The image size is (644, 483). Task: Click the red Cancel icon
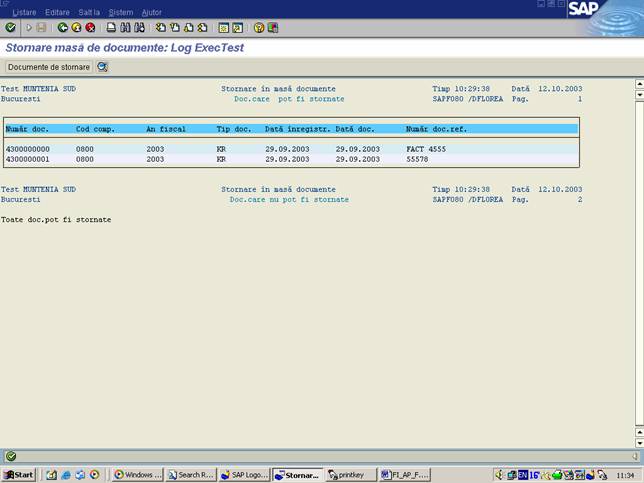pyautogui.click(x=90, y=28)
